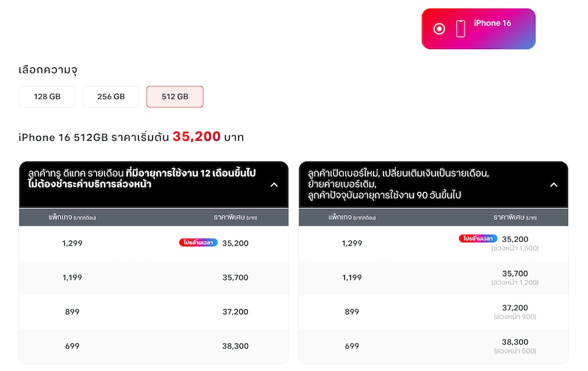This screenshot has width=588, height=371.
Task: Click the 35,200 price in right table
Action: pyautogui.click(x=515, y=239)
